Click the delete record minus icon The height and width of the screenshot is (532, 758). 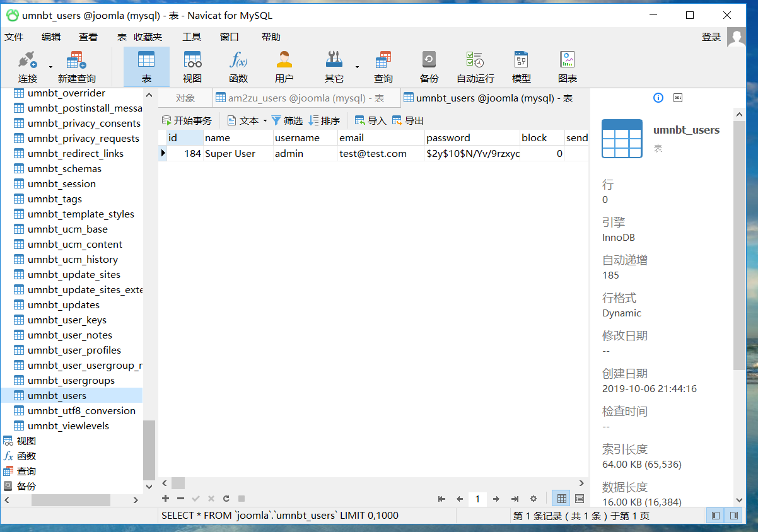click(x=181, y=499)
